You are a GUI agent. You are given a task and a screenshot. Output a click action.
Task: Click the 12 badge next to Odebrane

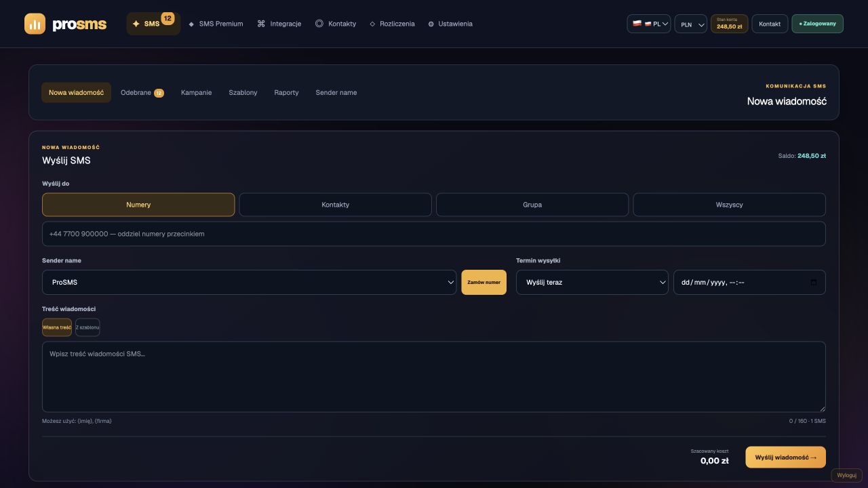pyautogui.click(x=159, y=93)
